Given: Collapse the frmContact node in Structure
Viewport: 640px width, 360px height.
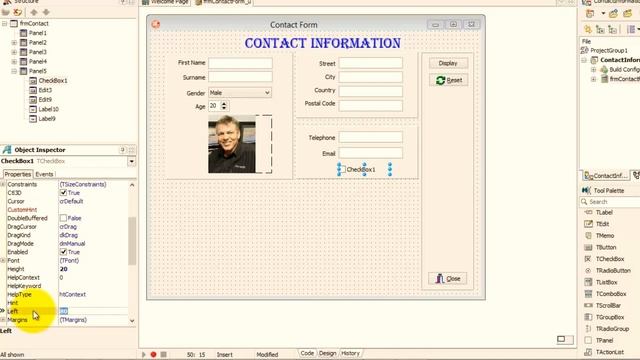Looking at the screenshot, I should (4, 24).
